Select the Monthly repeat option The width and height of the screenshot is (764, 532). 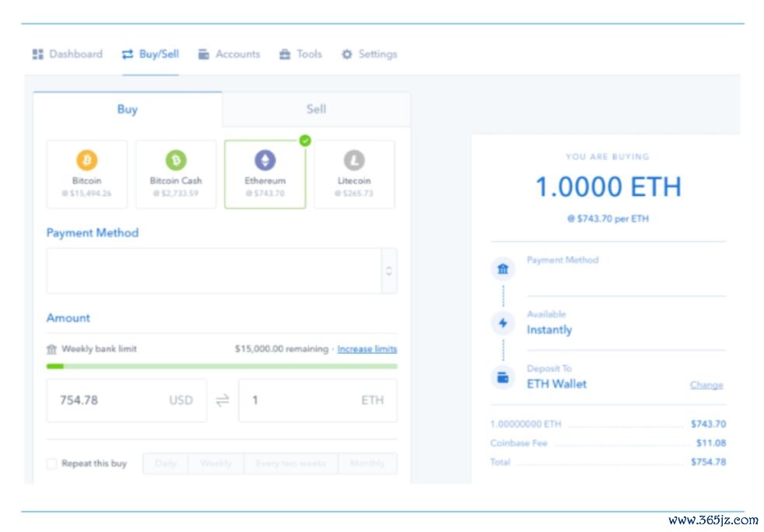point(367,464)
